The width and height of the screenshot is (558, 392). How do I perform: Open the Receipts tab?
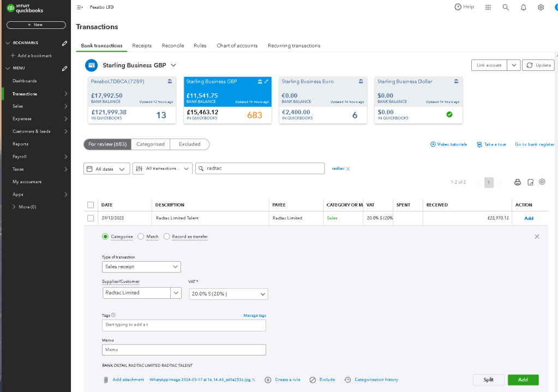(142, 46)
